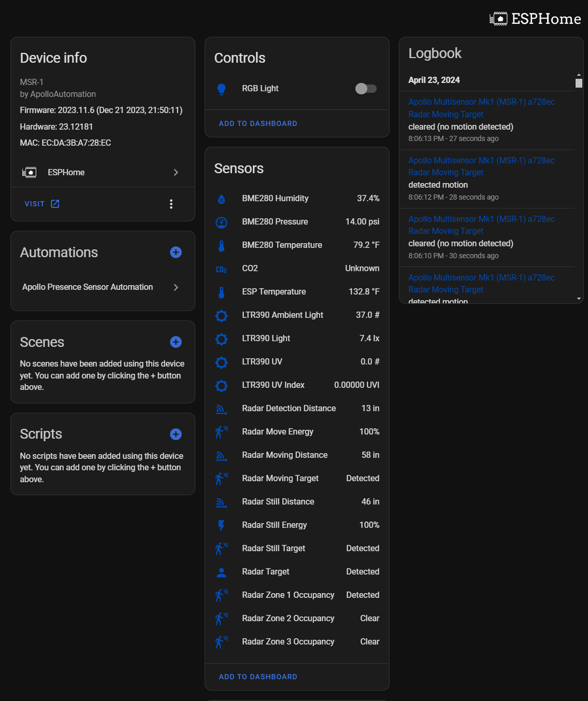This screenshot has width=588, height=701.
Task: Click the April 23, 2024 logbook date header
Action: coord(434,80)
